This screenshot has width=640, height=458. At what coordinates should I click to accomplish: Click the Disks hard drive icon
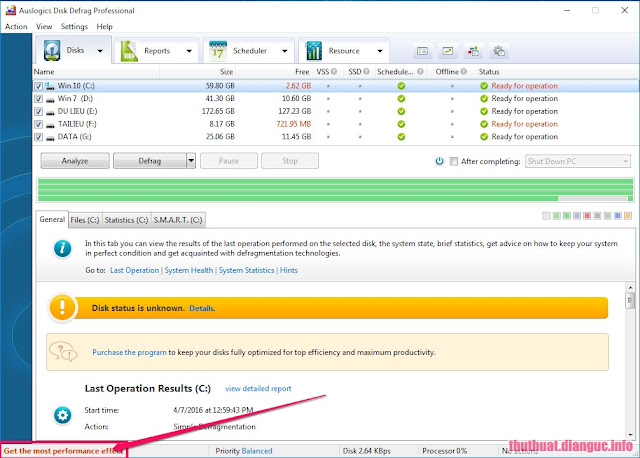[52, 51]
